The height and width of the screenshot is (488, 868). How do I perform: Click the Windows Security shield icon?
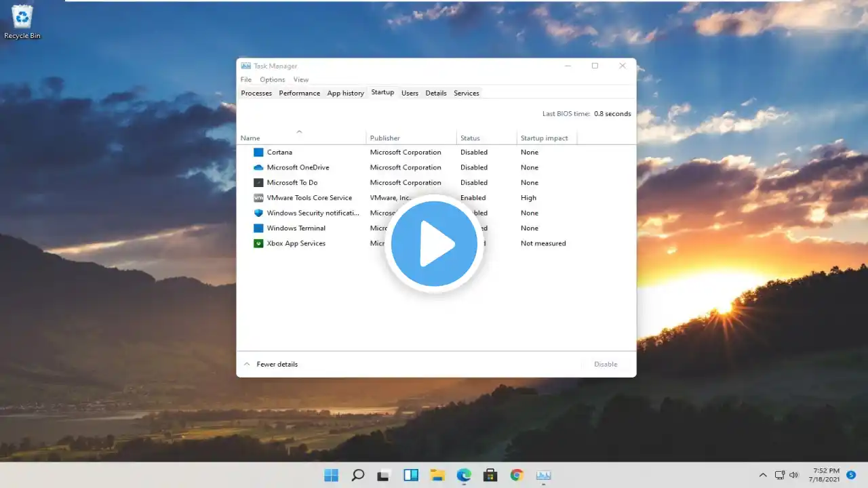(x=258, y=213)
